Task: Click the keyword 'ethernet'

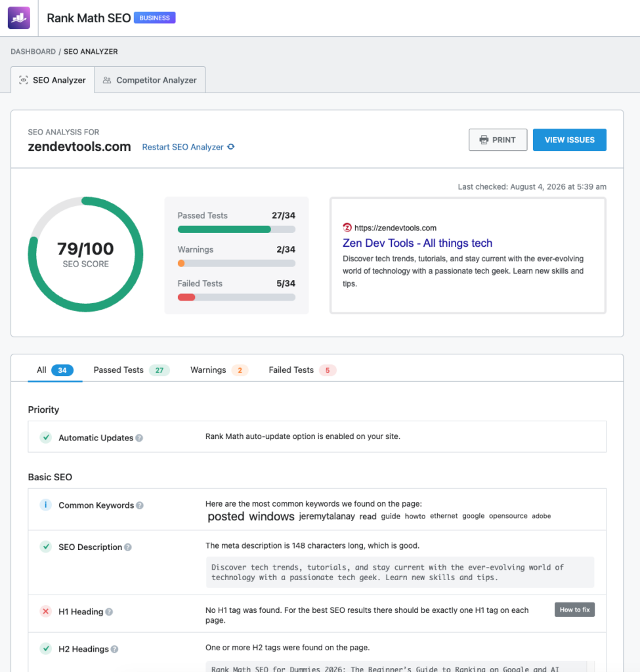Action: [444, 516]
